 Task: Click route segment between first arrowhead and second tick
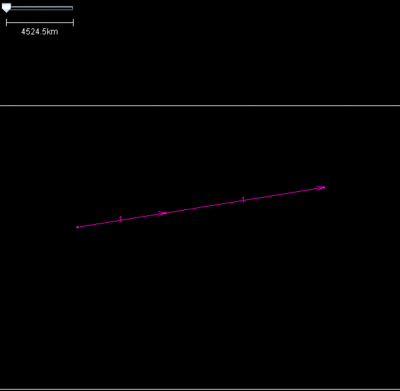tap(204, 206)
